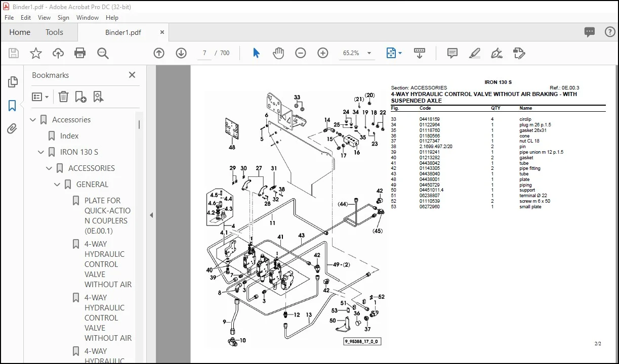Click the page number input field
The image size is (619, 364).
click(x=204, y=53)
